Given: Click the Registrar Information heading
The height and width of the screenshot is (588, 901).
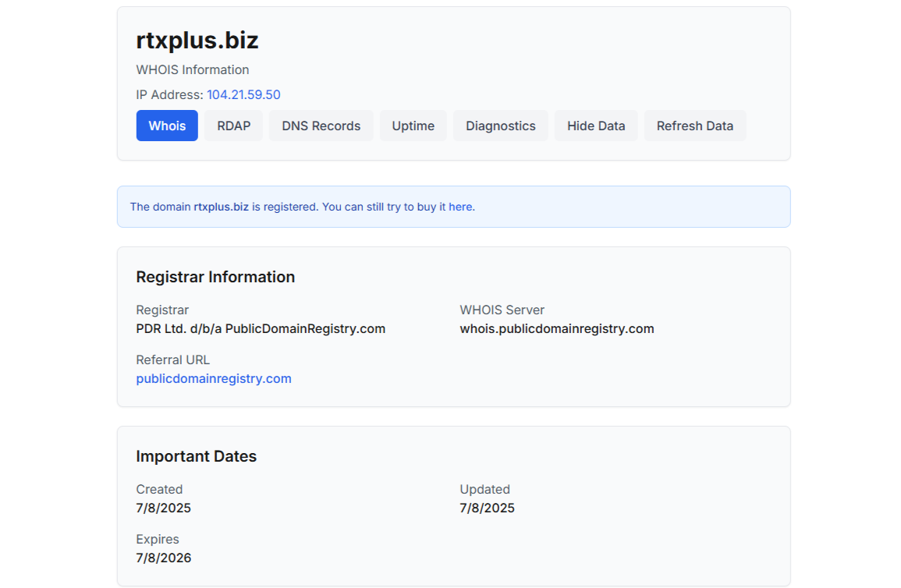Looking at the screenshot, I should (x=215, y=278).
